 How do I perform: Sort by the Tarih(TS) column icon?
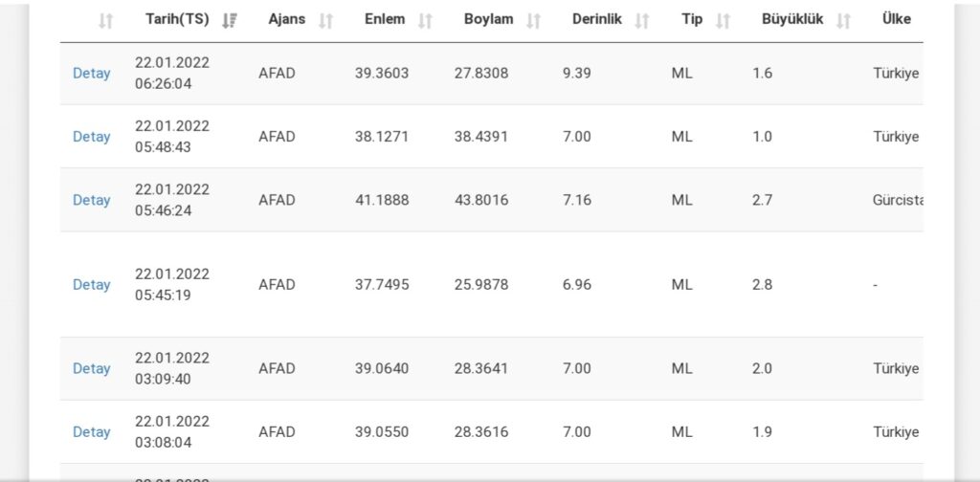(x=230, y=21)
